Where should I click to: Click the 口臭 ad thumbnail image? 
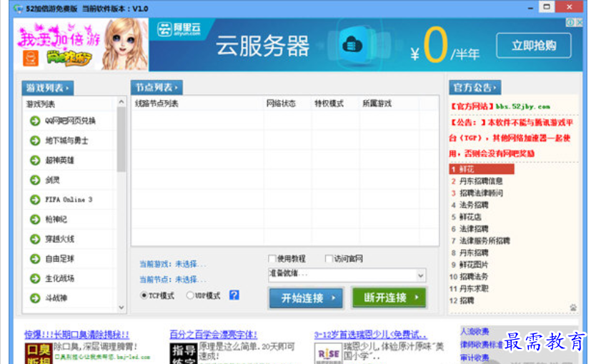39,353
